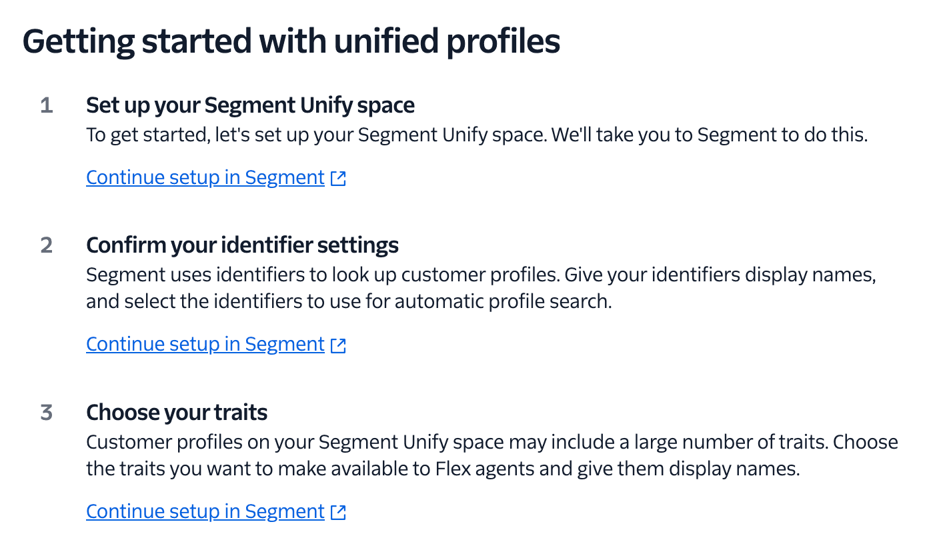Image resolution: width=927 pixels, height=560 pixels.
Task: Select step number 2 marker
Action: [46, 245]
